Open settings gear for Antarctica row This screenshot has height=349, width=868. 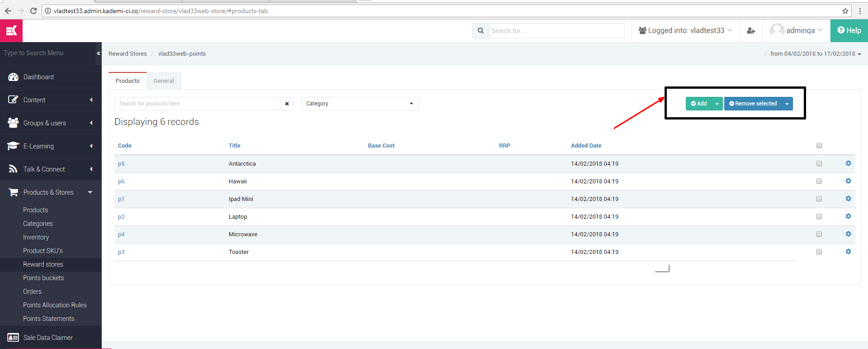[x=848, y=163]
